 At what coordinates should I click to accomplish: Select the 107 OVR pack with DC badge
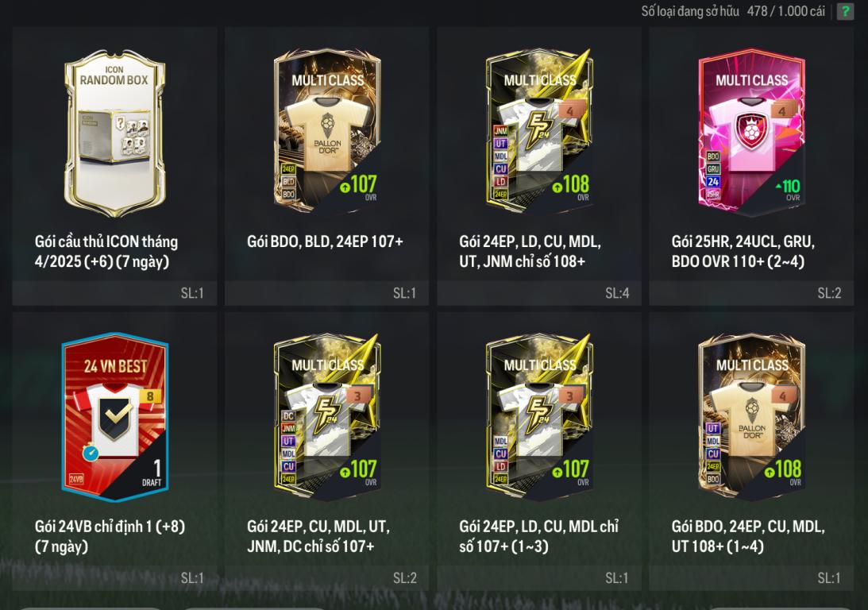click(x=327, y=417)
